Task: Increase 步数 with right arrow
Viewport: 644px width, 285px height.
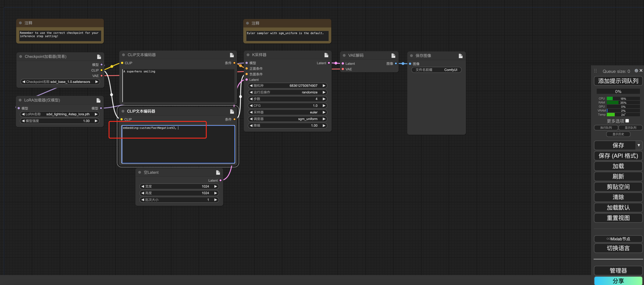Action: (324, 99)
